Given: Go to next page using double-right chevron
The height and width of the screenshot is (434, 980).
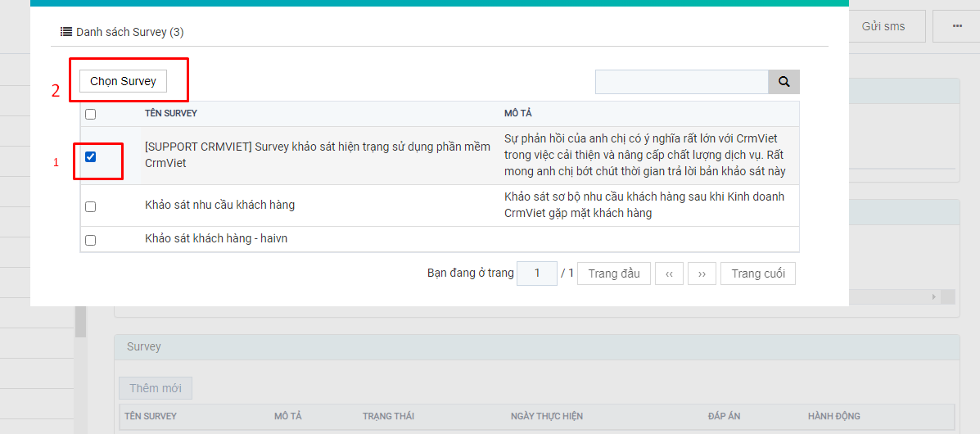Looking at the screenshot, I should pos(702,274).
